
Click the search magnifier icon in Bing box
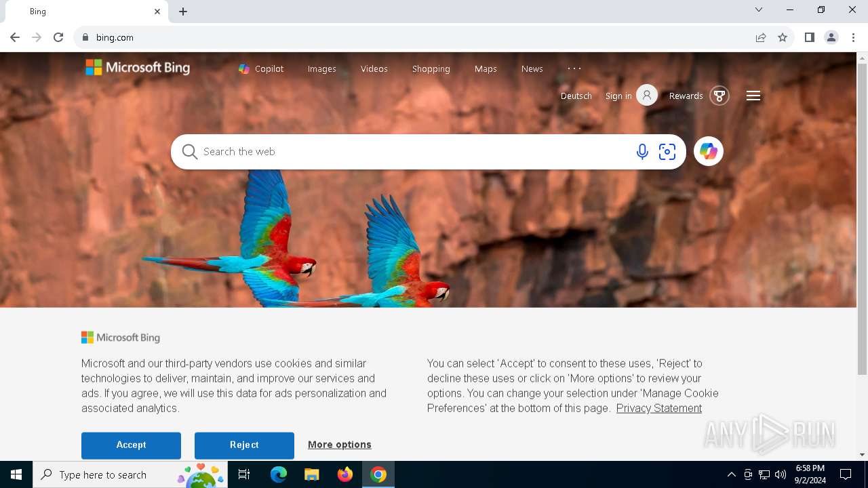[x=190, y=152]
